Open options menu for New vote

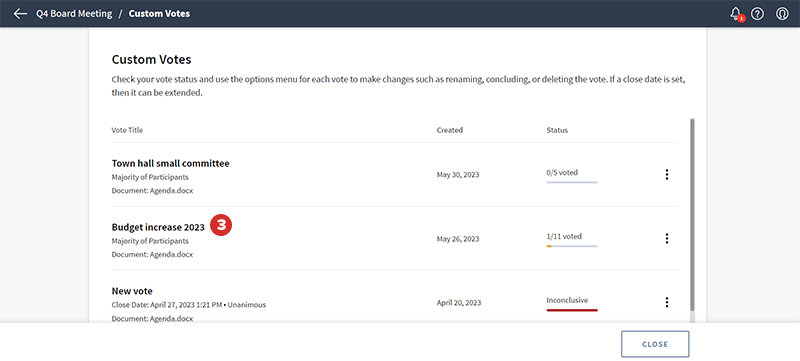click(666, 302)
